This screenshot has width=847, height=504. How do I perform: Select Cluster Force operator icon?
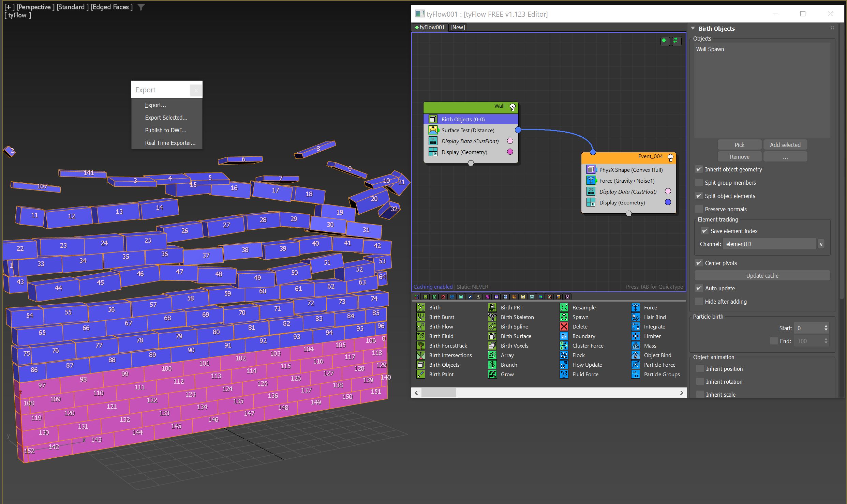click(564, 346)
